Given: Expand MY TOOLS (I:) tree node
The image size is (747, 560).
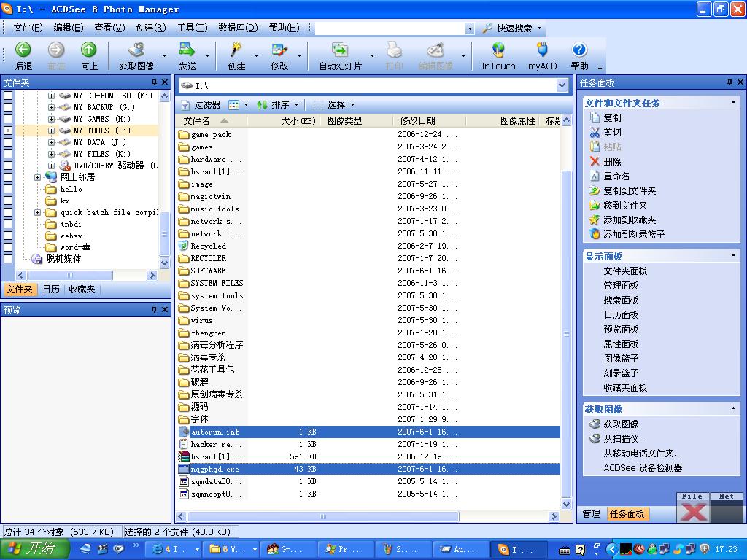Looking at the screenshot, I should tap(52, 131).
